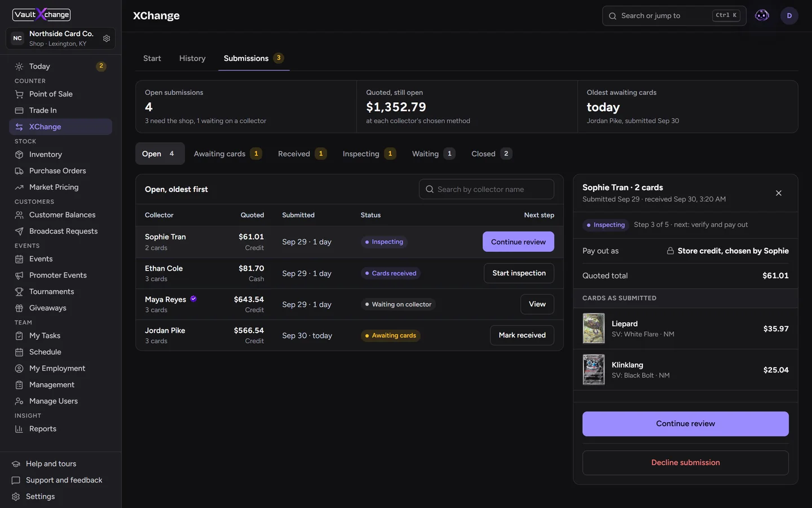812x508 pixels.
Task: Mark Jordan Pike's cards received
Action: pyautogui.click(x=522, y=335)
